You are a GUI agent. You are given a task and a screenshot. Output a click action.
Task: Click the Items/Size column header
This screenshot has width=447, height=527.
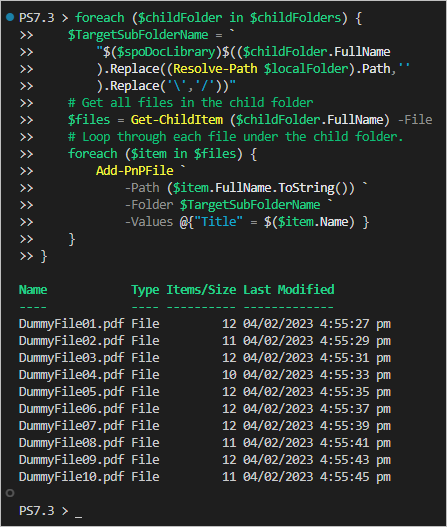pos(201,290)
